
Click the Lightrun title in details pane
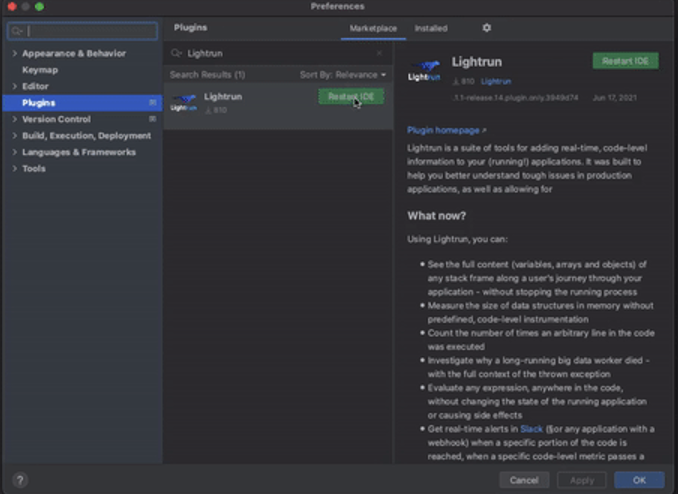[x=477, y=62]
